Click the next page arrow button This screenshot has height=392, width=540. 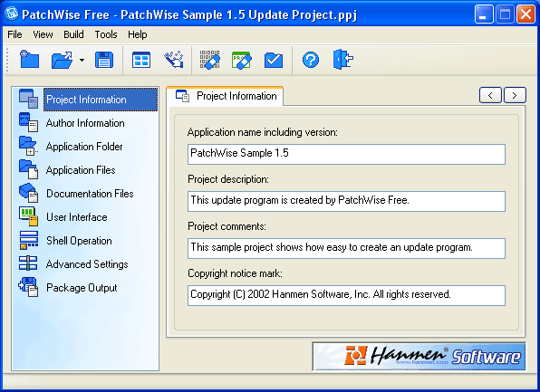[515, 95]
